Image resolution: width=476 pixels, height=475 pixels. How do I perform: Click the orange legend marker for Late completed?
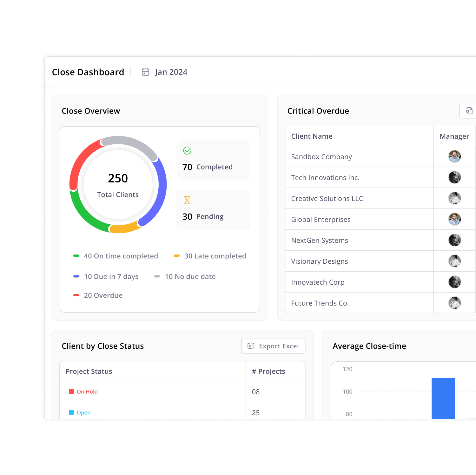click(177, 256)
